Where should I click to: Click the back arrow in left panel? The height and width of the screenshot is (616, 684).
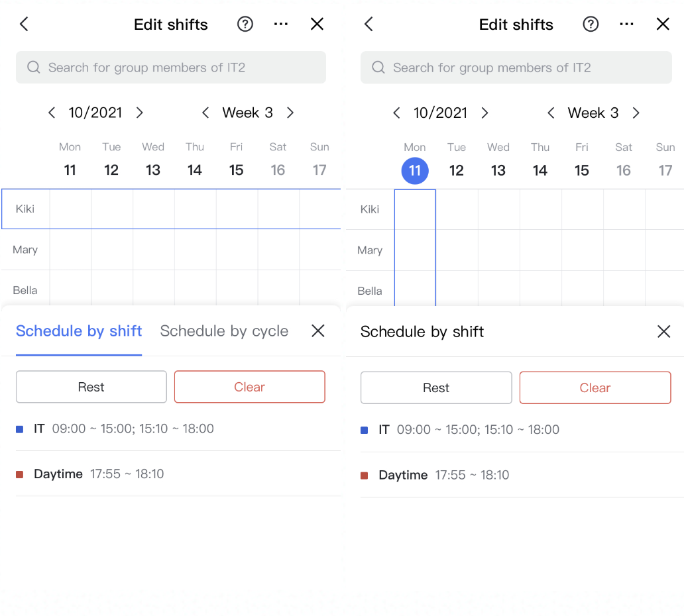(24, 25)
